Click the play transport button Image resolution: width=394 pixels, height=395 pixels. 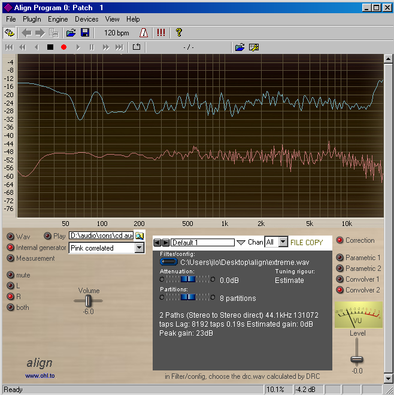tap(78, 47)
